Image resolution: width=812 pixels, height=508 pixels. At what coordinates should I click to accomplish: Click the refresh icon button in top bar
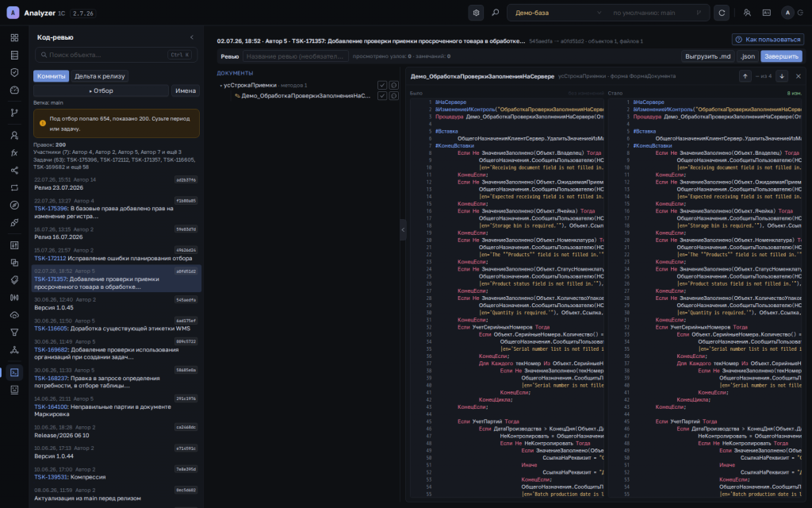click(x=722, y=13)
